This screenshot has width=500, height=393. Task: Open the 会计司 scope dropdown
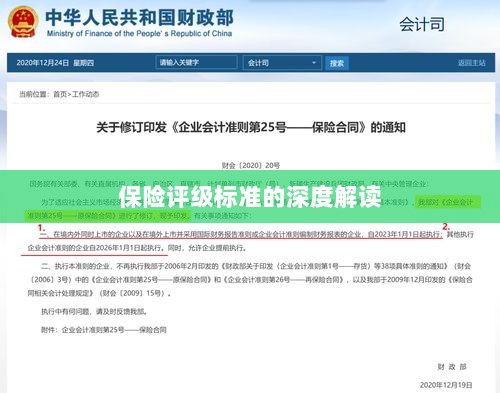[282, 63]
